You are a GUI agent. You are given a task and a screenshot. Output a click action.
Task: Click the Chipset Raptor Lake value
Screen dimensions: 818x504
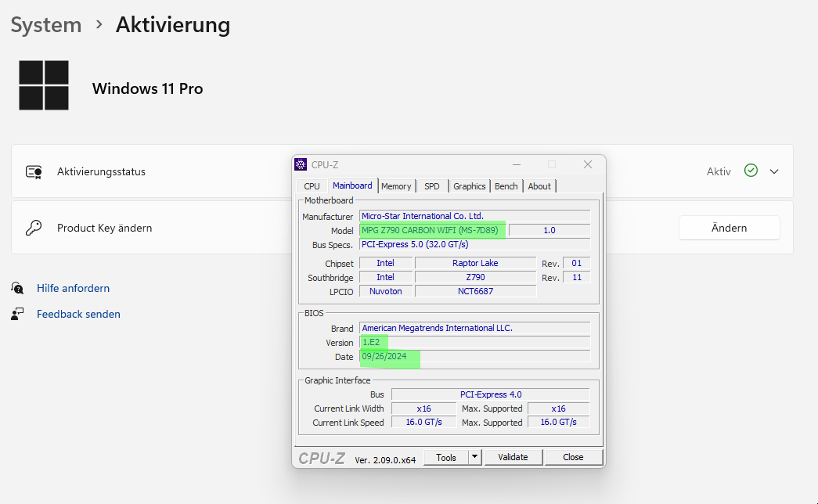click(x=475, y=263)
